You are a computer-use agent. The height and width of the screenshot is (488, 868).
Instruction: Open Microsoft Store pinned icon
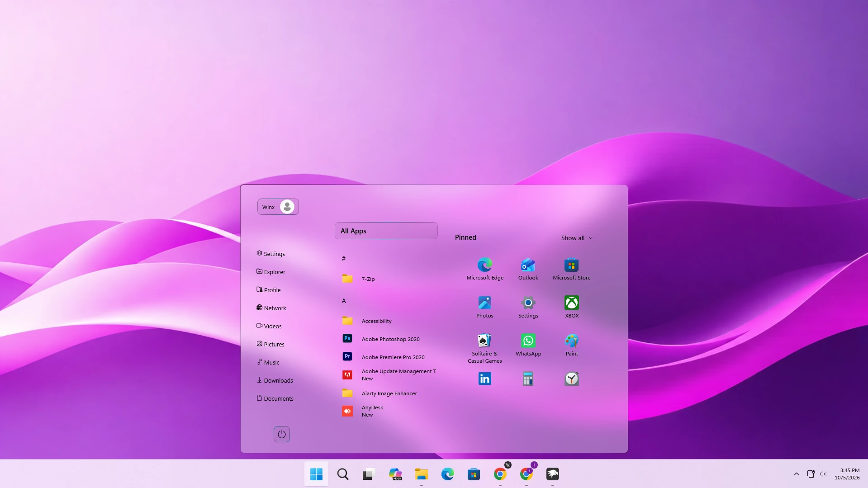[x=571, y=269]
